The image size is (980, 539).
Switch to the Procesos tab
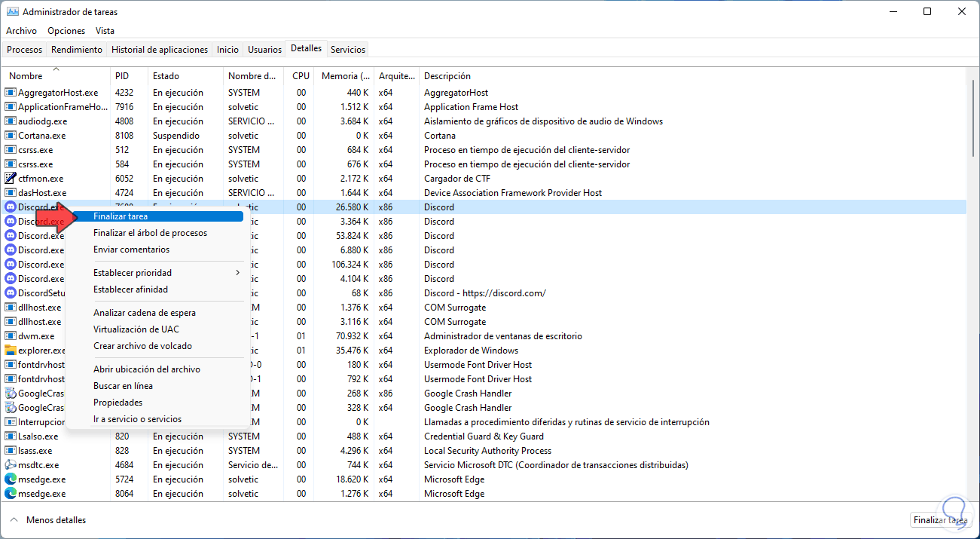point(25,50)
